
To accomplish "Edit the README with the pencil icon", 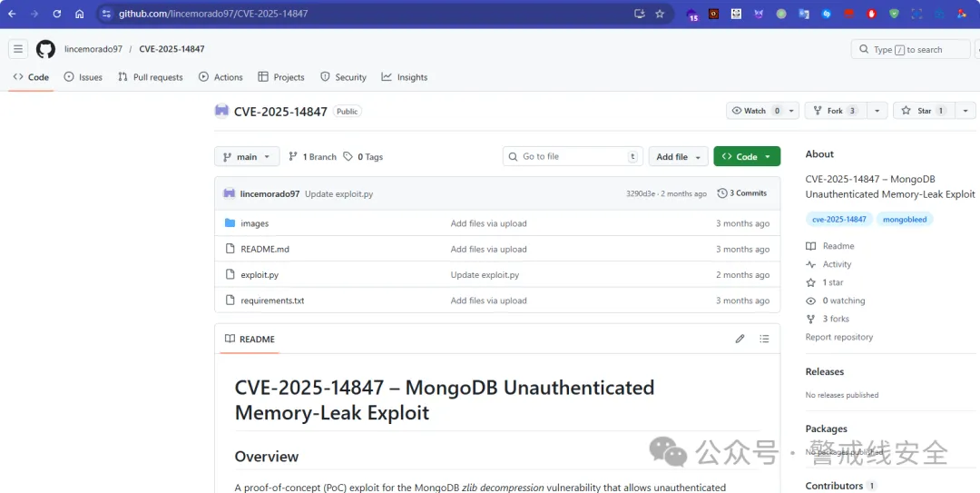I will [x=740, y=339].
